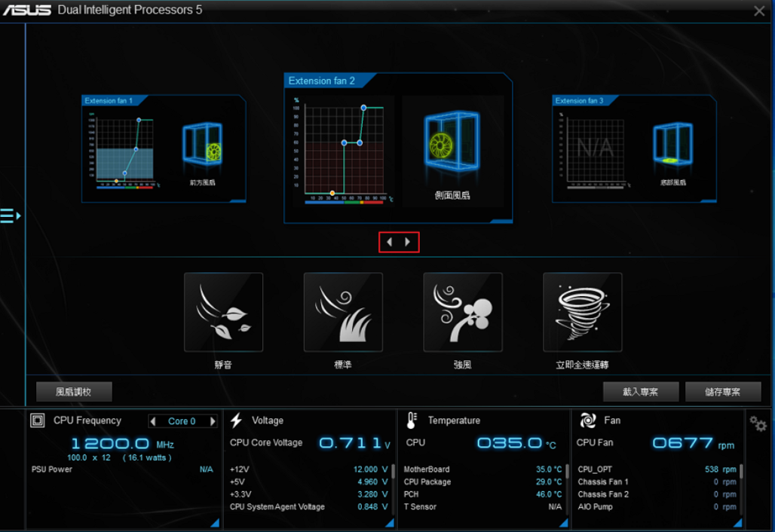The width and height of the screenshot is (775, 532).
Task: Click the 儲存專案 save profile button
Action: point(722,392)
